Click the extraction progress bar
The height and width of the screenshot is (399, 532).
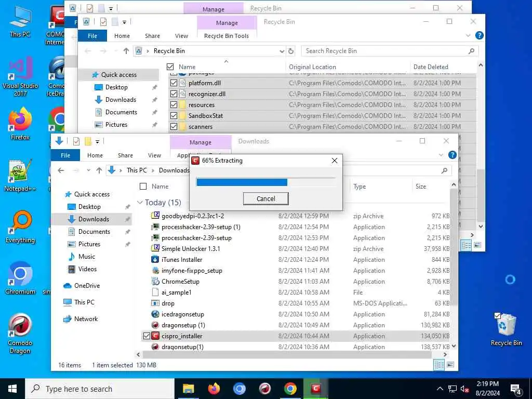(265, 182)
